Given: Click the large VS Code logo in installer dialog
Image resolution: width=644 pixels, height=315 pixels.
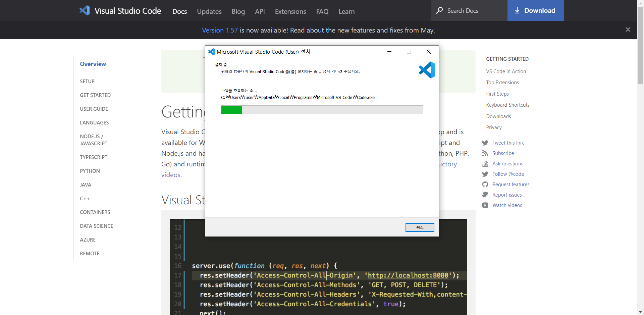Looking at the screenshot, I should coord(427,70).
